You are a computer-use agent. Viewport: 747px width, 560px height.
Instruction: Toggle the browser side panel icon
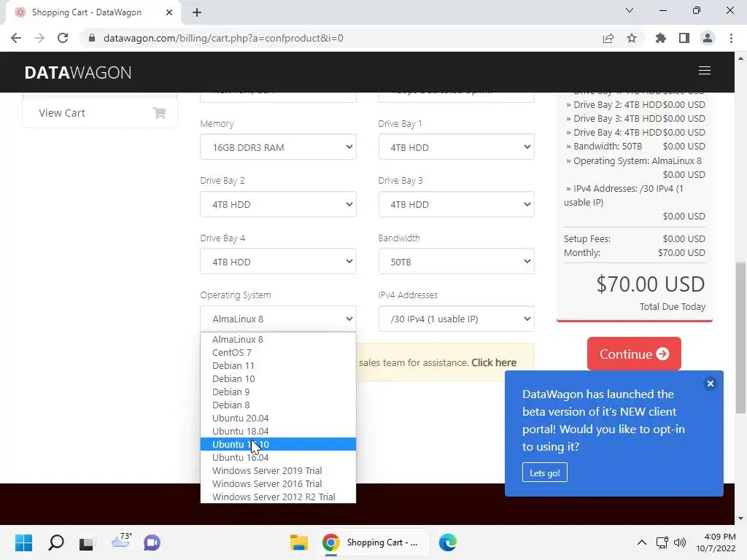684,38
